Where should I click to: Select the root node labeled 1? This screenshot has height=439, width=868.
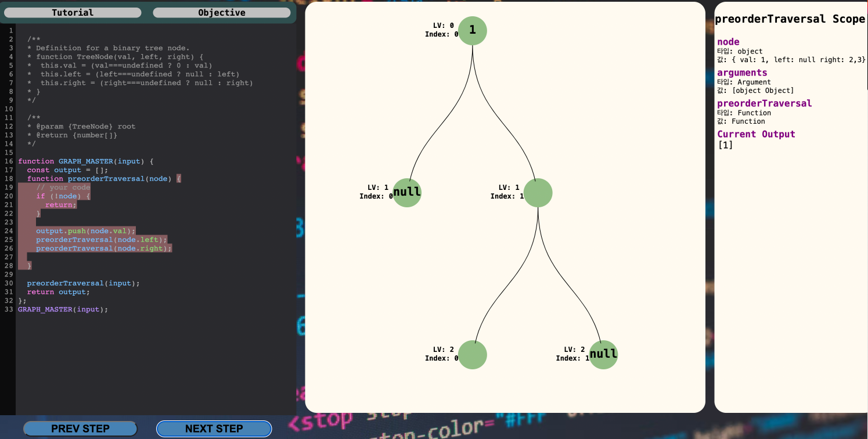pos(473,30)
